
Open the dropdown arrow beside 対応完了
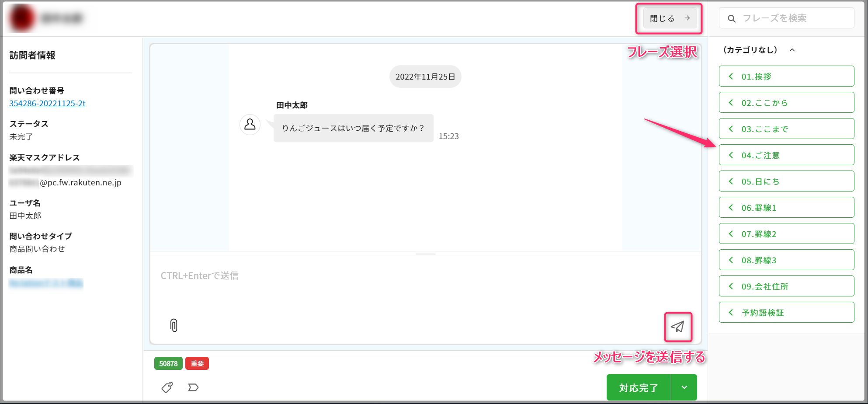click(x=684, y=387)
